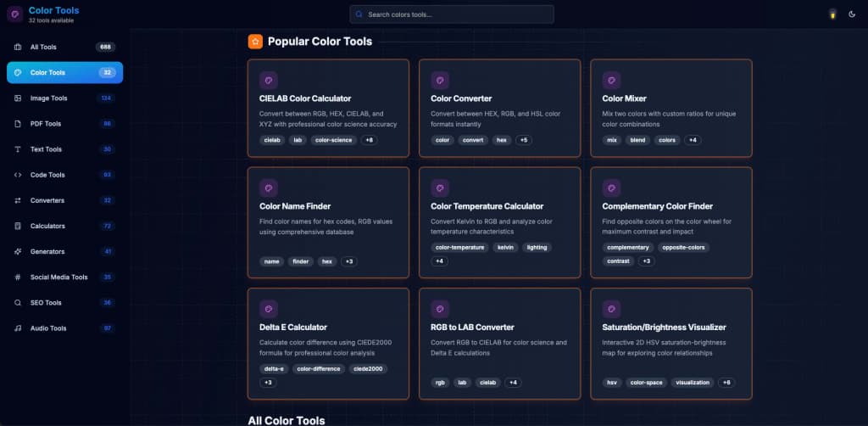Click the Color Tools palette sidebar icon
This screenshot has width=868, height=426.
(18, 73)
